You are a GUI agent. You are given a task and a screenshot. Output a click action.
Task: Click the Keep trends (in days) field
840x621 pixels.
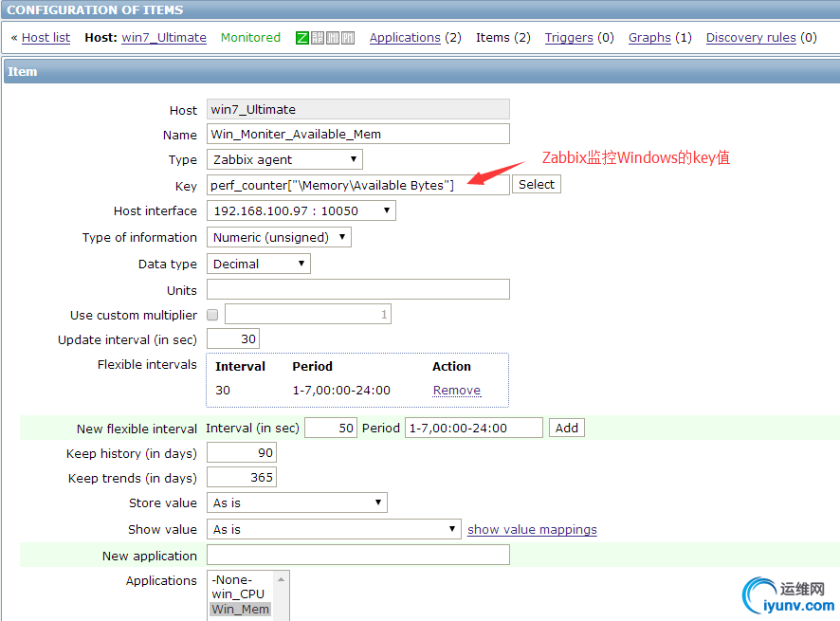[x=242, y=478]
